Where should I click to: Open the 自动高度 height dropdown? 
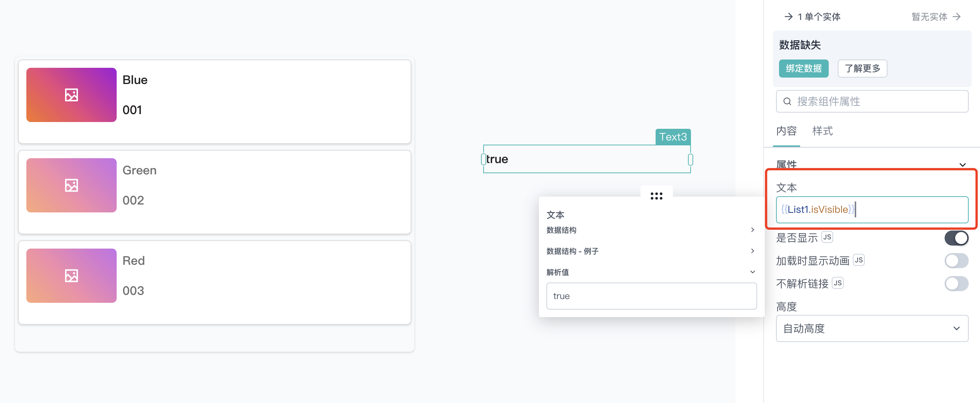(x=872, y=328)
